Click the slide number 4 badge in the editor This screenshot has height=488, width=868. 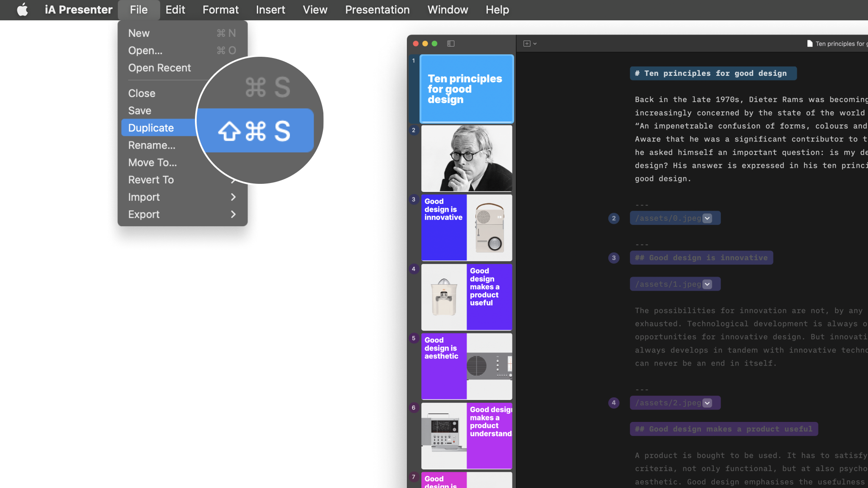[x=614, y=403]
